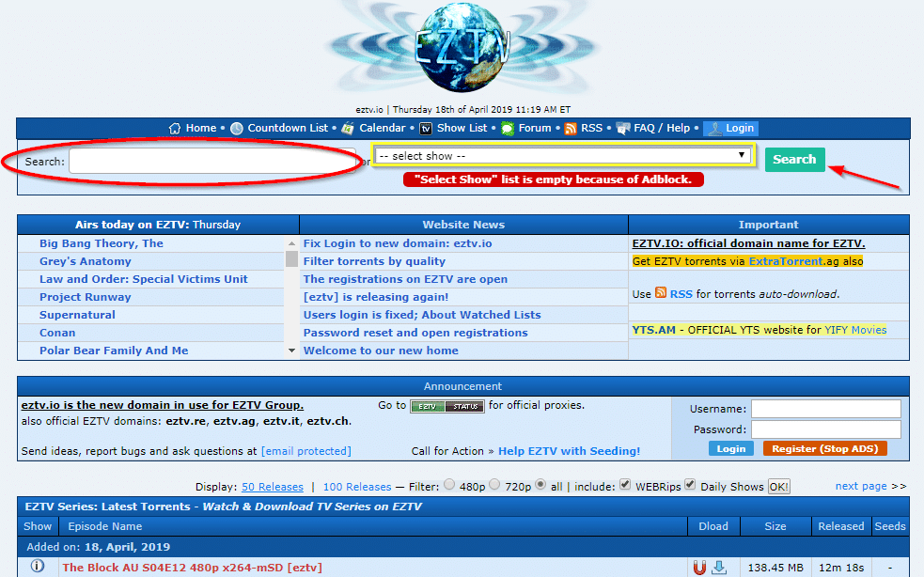The height and width of the screenshot is (577, 924).
Task: Open Grey's Anatomy show link
Action: (x=86, y=261)
